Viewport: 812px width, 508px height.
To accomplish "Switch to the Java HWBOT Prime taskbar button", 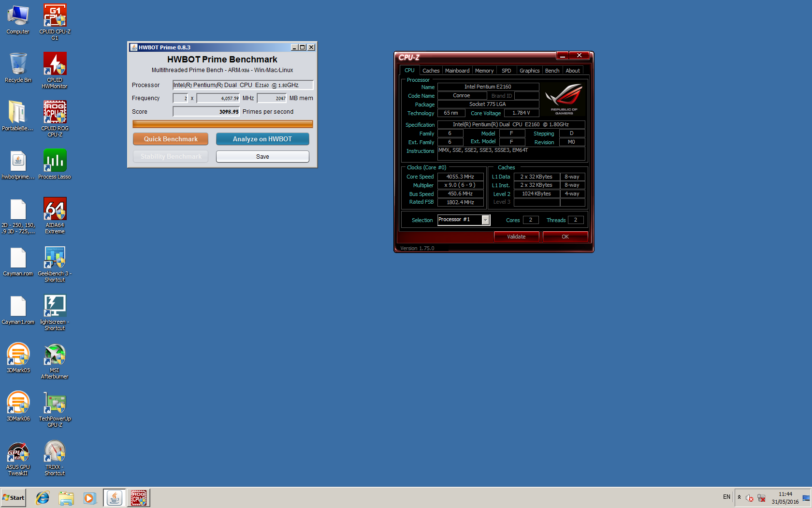I will click(x=115, y=498).
